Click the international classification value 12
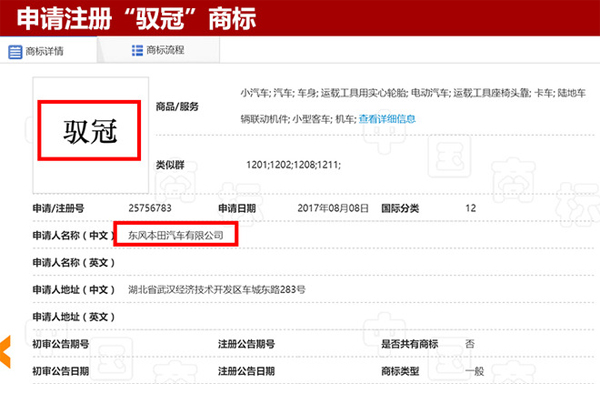 [x=471, y=208]
